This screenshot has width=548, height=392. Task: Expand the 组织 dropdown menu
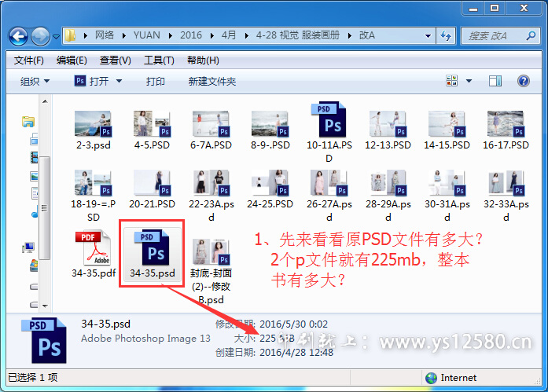35,82
